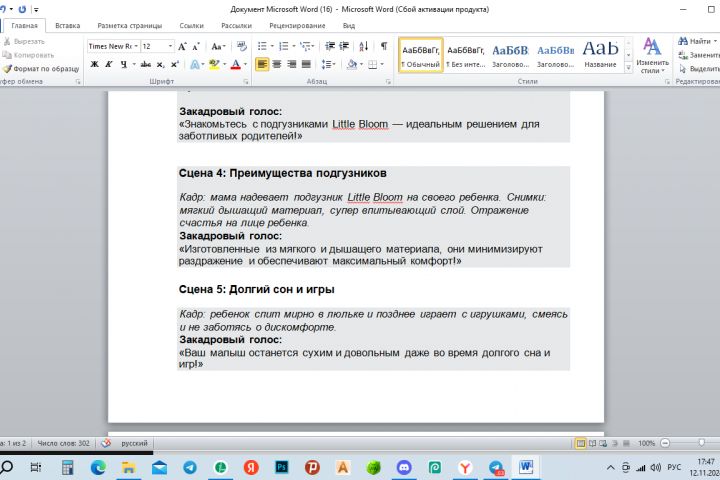Toggle subscript formatting

click(160, 64)
